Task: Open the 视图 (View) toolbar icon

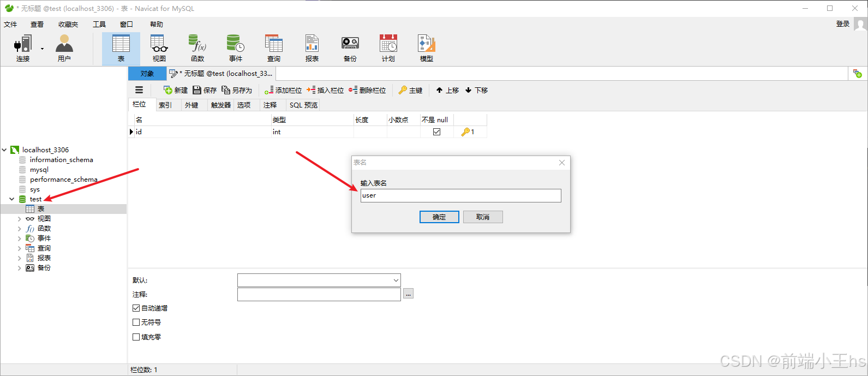Action: (159, 48)
